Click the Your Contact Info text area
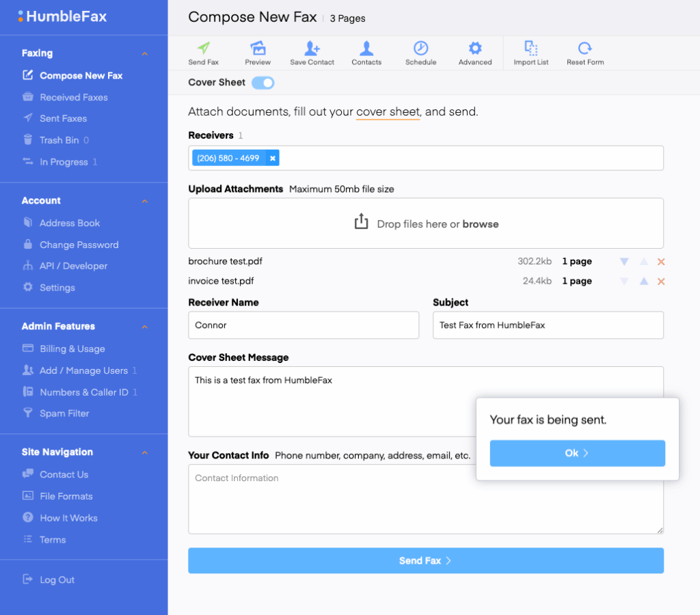 [x=425, y=499]
